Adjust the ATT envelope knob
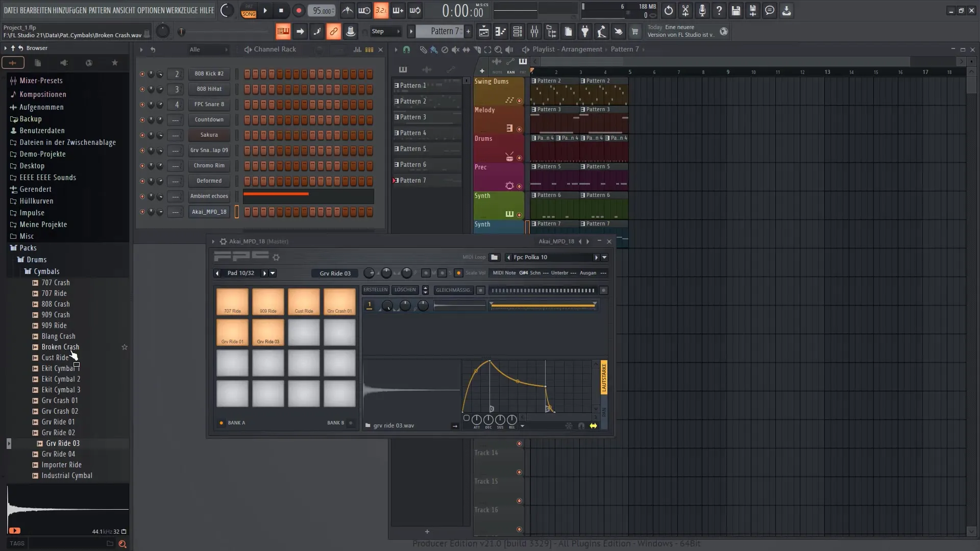This screenshot has width=980, height=551. pyautogui.click(x=476, y=419)
